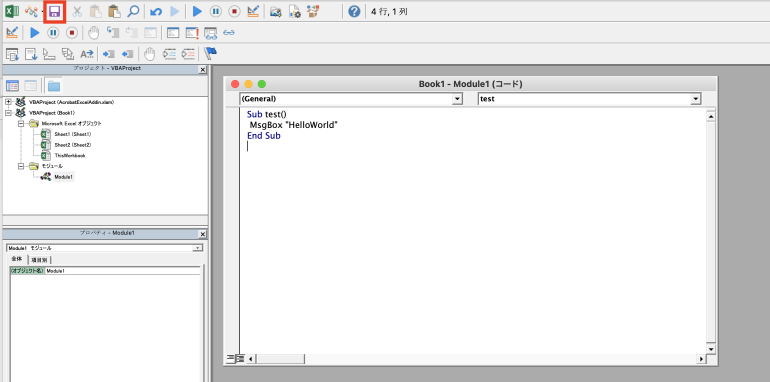Open the (General) object dropdown
This screenshot has height=382, width=770.
pyautogui.click(x=457, y=99)
